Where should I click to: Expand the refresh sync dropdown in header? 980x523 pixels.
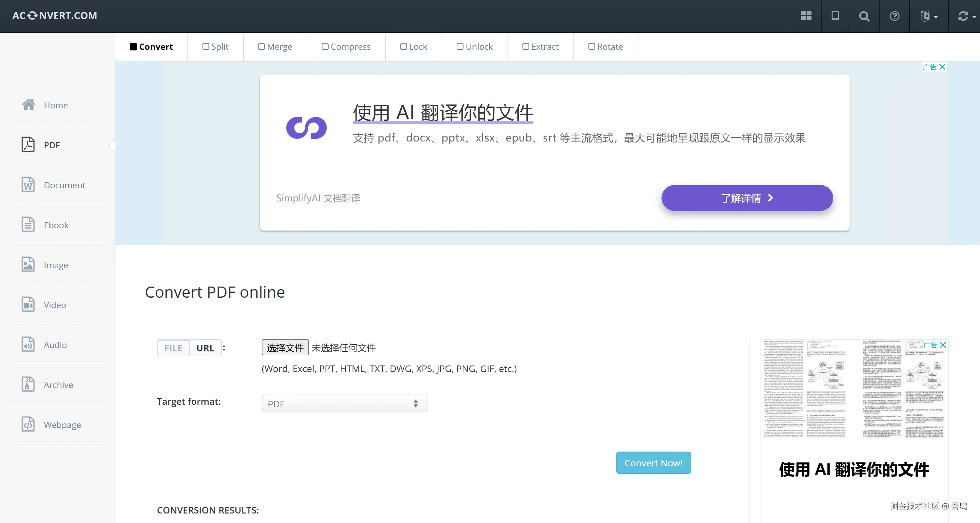click(x=966, y=16)
